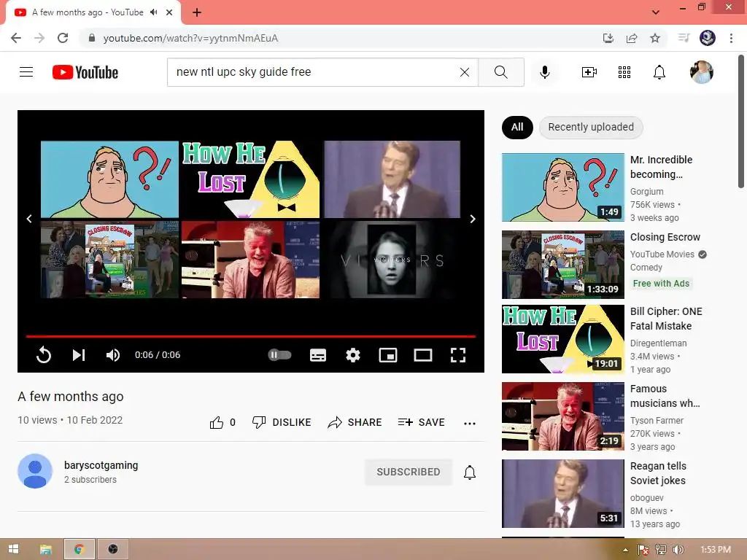Open the Chrome profile avatar

point(708,38)
